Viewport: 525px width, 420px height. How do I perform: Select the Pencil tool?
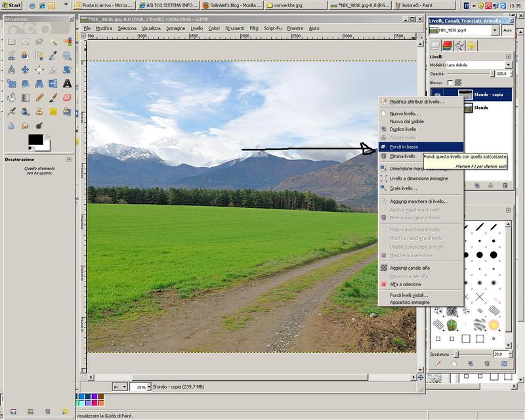39,97
